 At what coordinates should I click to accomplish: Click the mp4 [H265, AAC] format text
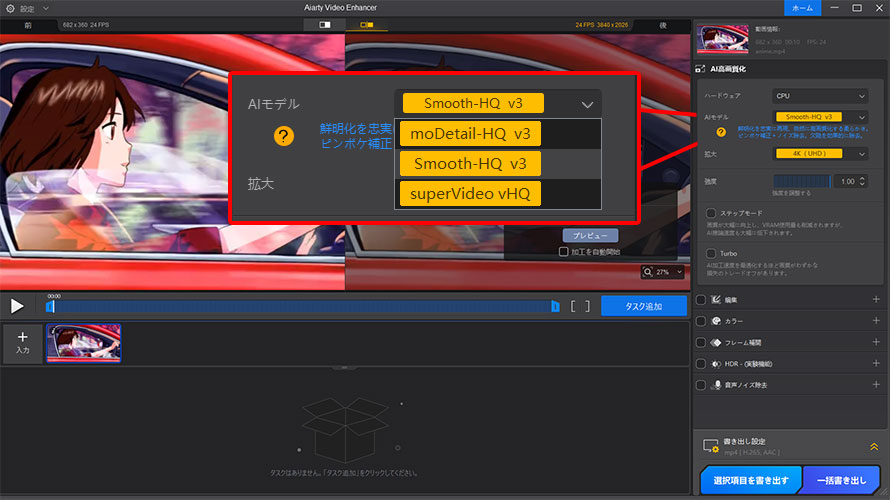752,452
